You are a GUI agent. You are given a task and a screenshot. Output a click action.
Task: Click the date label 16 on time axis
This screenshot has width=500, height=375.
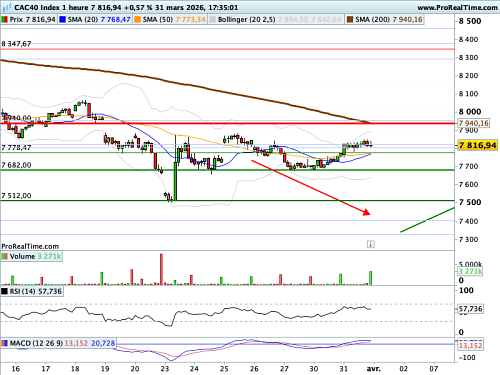pos(15,369)
